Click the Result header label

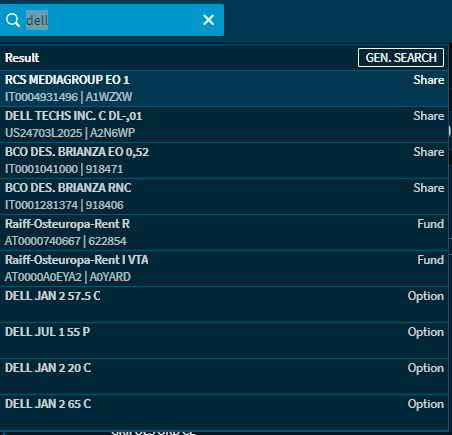(x=22, y=58)
